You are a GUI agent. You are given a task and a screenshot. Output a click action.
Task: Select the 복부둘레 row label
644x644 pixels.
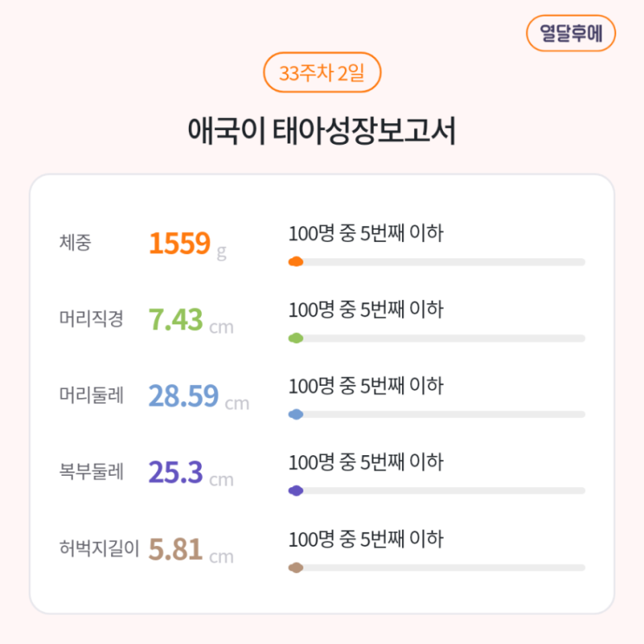click(91, 472)
